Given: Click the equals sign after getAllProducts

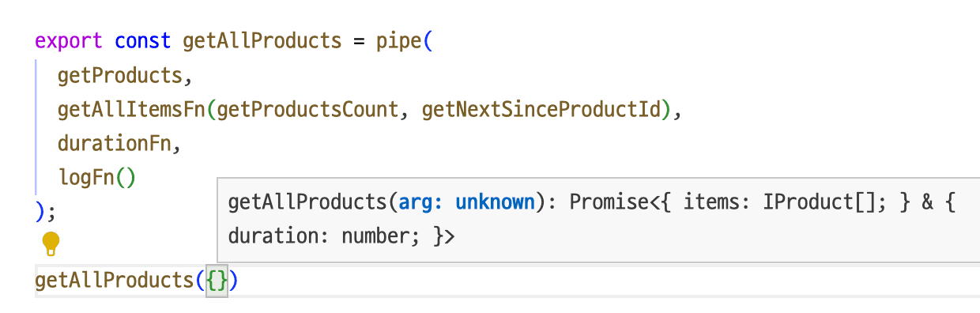Looking at the screenshot, I should (x=360, y=41).
